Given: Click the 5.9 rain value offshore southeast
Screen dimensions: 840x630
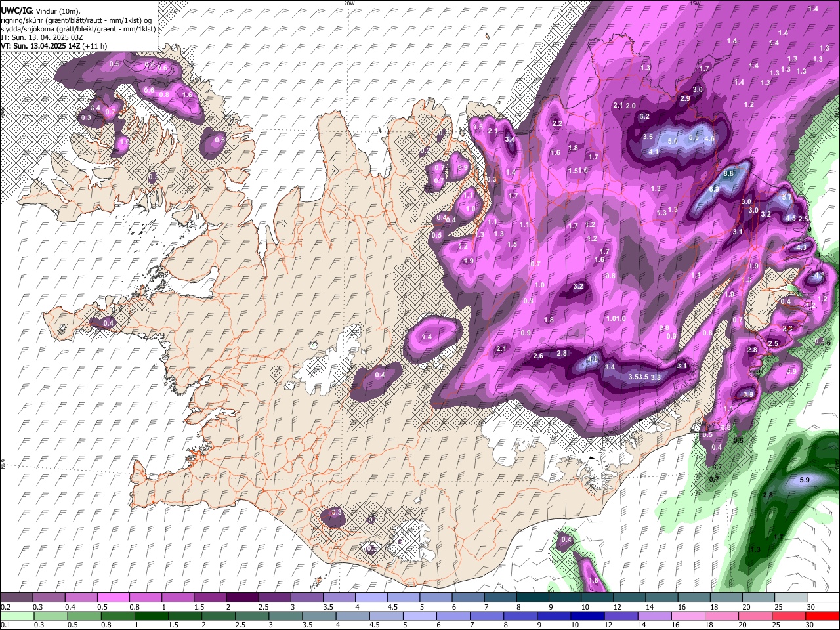Looking at the screenshot, I should tap(805, 480).
